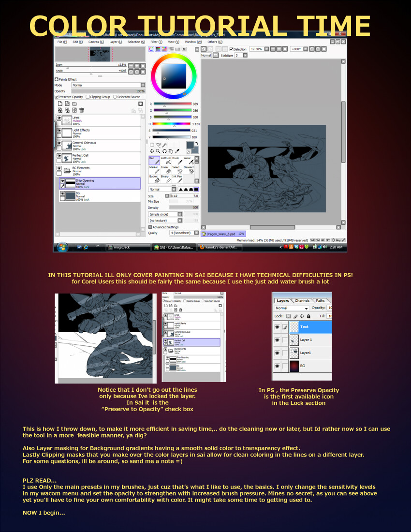Open the Layer menu
The width and height of the screenshot is (411, 532).
tap(115, 42)
